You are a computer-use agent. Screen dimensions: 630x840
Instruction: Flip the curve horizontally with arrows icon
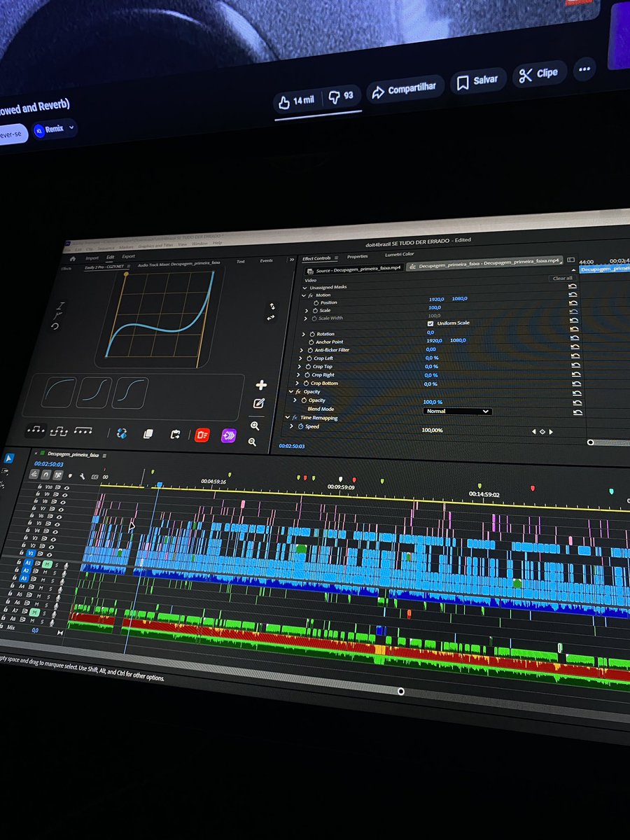[x=271, y=318]
